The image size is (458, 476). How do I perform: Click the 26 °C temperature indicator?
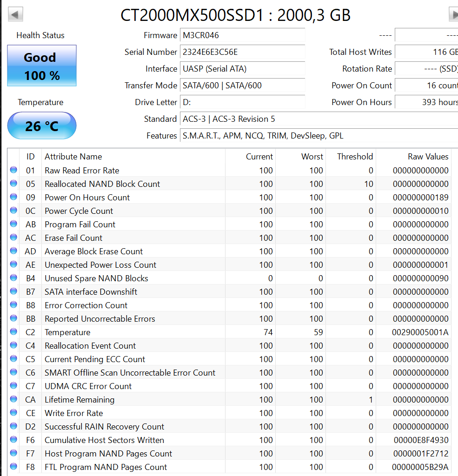click(42, 126)
